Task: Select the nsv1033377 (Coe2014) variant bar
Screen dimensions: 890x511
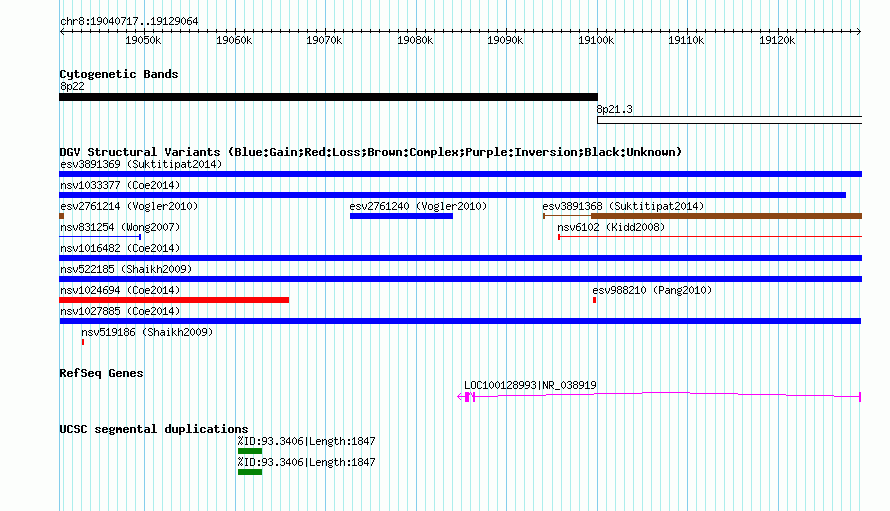Action: click(x=452, y=195)
